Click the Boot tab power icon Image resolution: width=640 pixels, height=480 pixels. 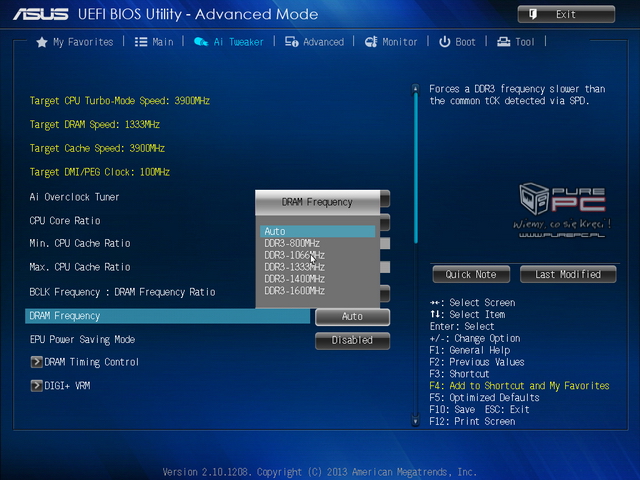(444, 42)
